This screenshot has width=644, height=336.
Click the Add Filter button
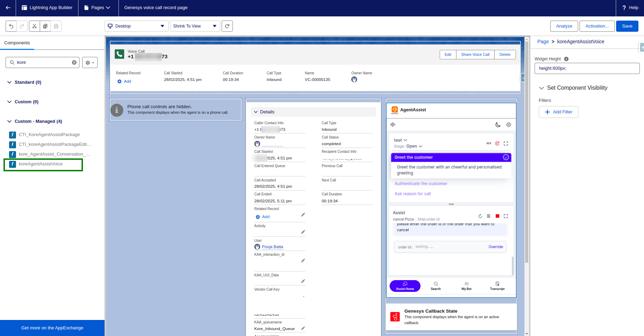pyautogui.click(x=558, y=112)
